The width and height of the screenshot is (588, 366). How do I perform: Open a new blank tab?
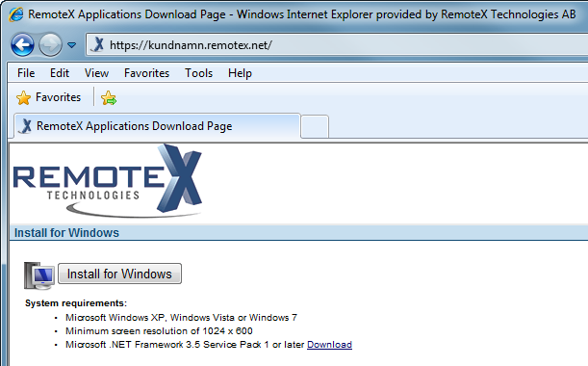[315, 127]
